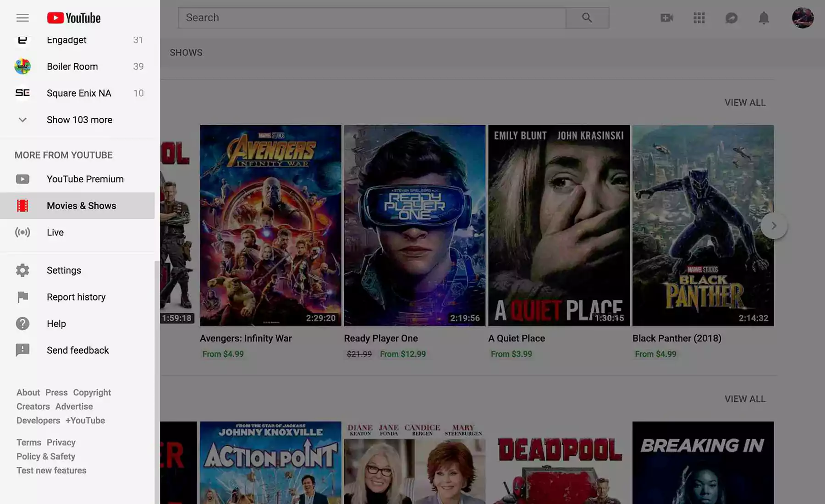Open the messages chat bubble icon
The image size is (825, 504).
731,18
